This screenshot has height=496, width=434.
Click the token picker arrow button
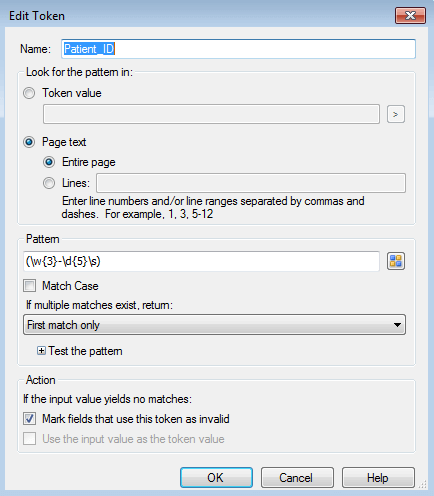396,114
